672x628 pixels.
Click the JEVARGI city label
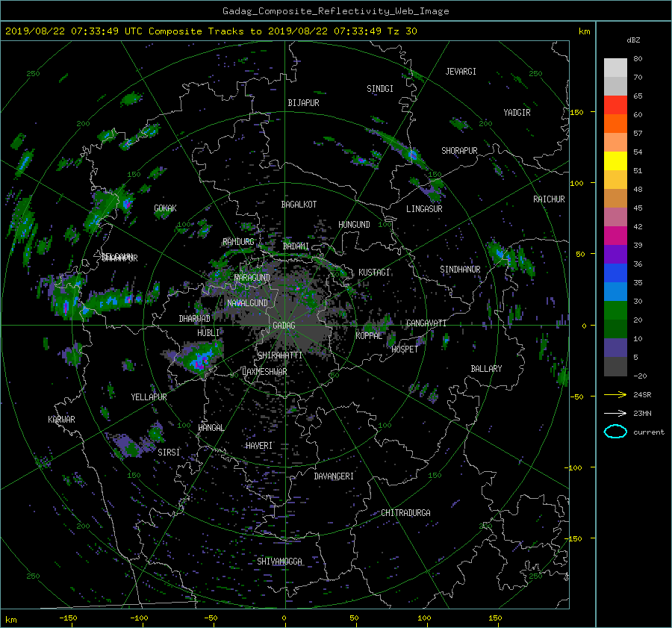(x=461, y=72)
